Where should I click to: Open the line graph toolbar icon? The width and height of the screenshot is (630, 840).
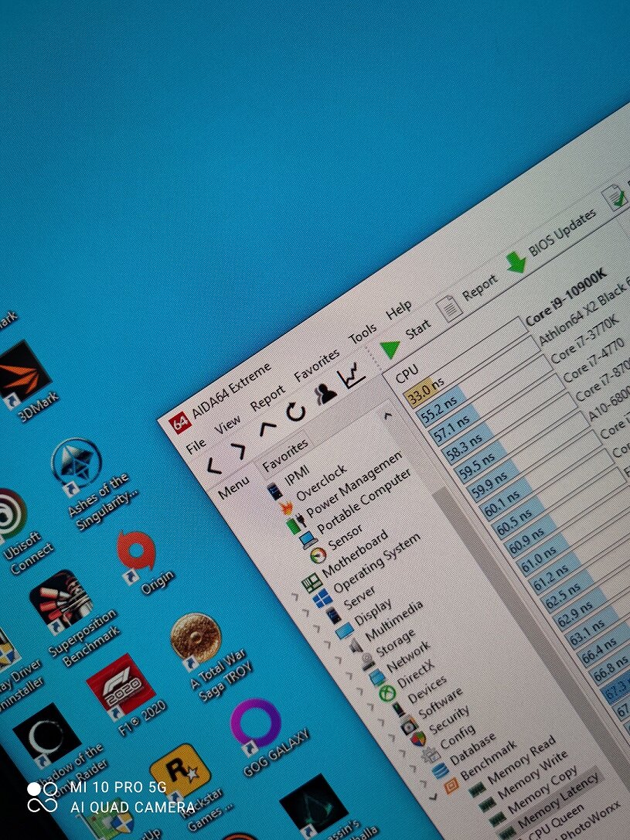(x=352, y=374)
